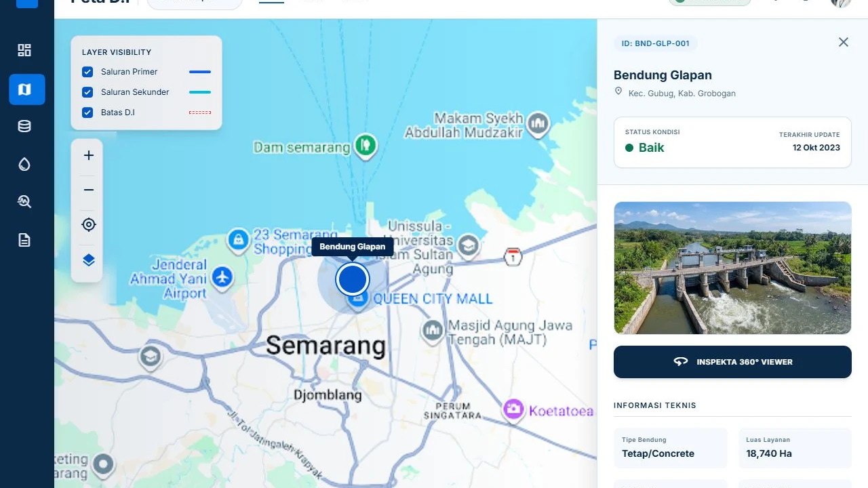Image resolution: width=868 pixels, height=488 pixels.
Task: Center map on my location target icon
Action: [x=89, y=225]
